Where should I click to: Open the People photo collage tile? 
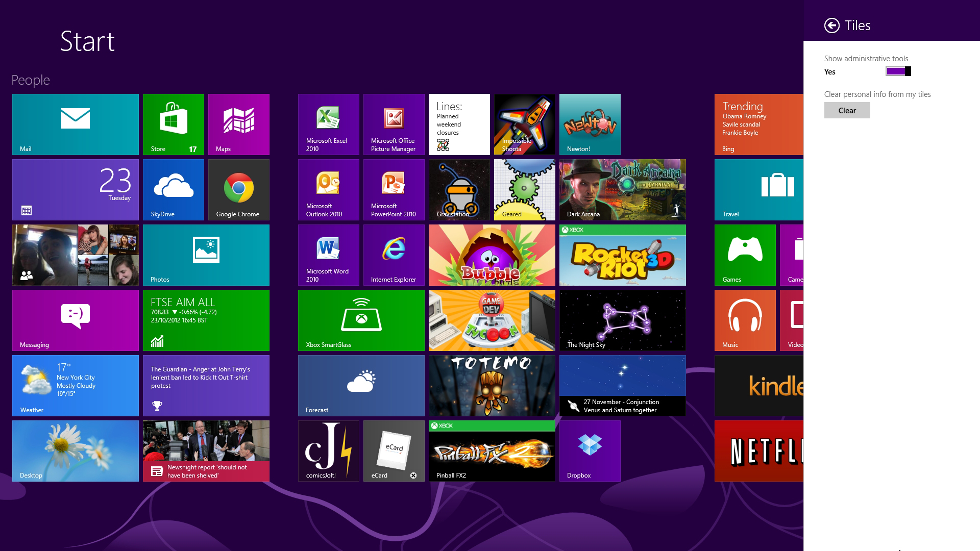[x=76, y=255]
